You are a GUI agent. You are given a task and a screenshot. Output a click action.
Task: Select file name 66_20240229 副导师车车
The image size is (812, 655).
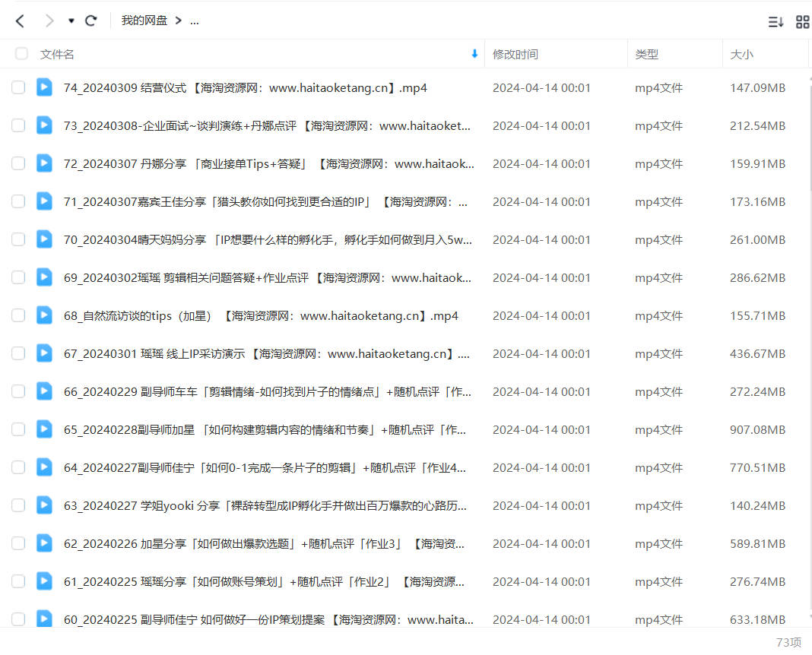(267, 391)
